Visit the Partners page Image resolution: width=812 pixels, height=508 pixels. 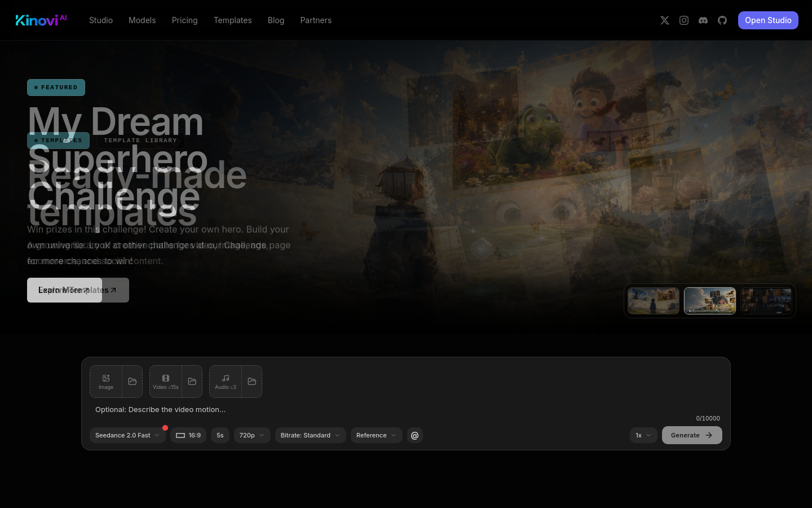click(x=316, y=20)
